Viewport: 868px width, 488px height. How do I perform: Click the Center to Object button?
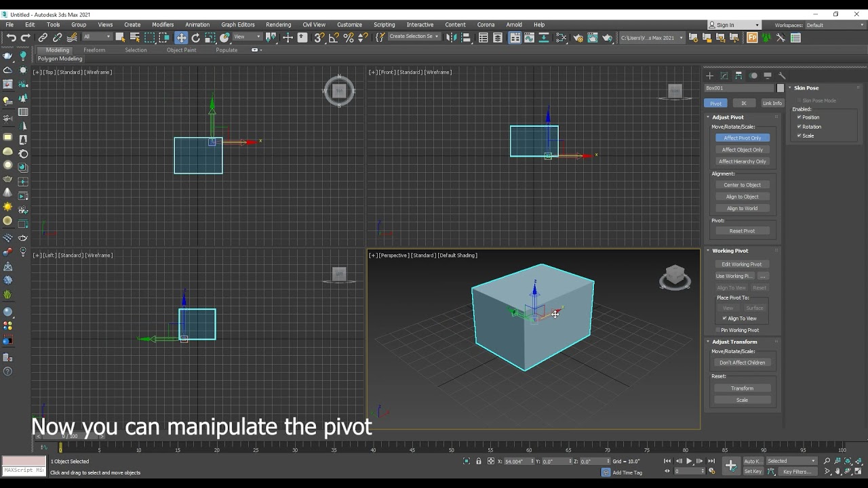pyautogui.click(x=743, y=185)
